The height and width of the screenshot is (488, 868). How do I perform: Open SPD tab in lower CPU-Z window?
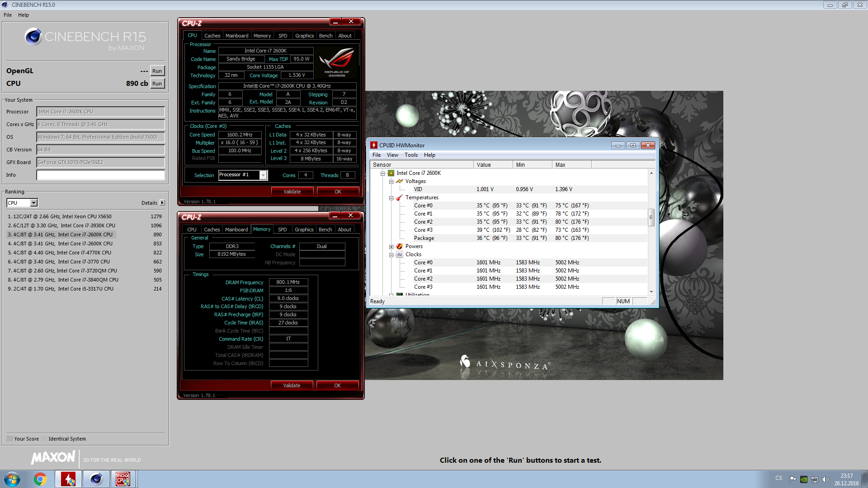pos(283,230)
